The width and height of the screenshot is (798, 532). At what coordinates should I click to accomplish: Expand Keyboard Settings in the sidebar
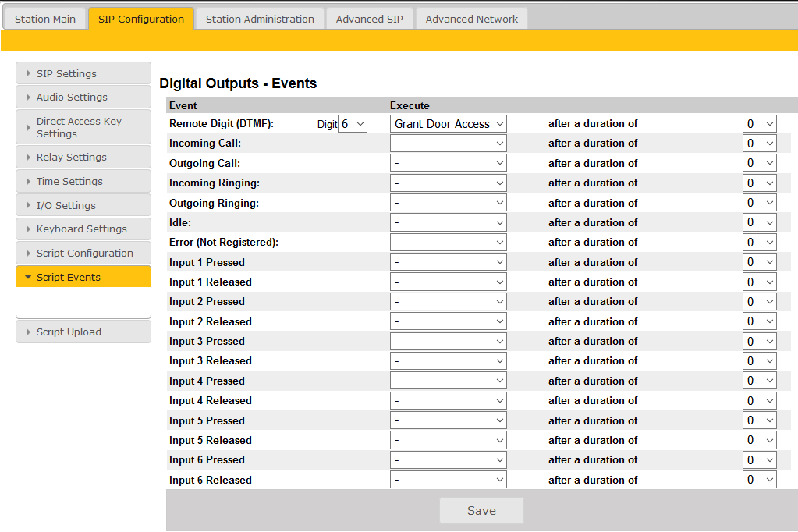tap(83, 229)
